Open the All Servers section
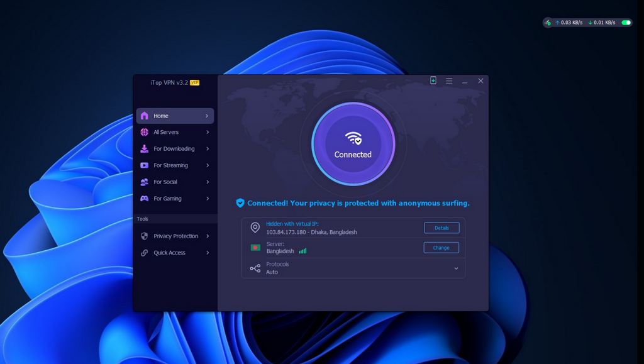The image size is (644, 364). tap(175, 132)
